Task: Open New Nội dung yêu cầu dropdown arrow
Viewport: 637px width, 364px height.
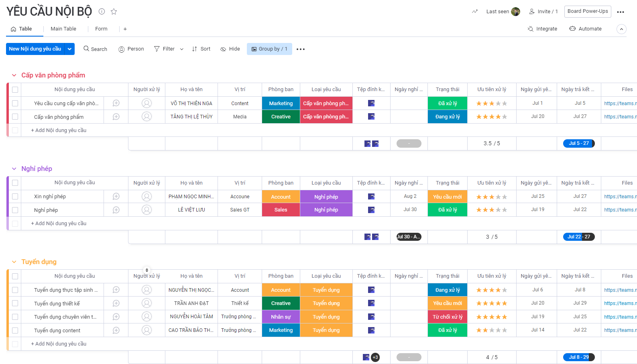Action: click(69, 49)
